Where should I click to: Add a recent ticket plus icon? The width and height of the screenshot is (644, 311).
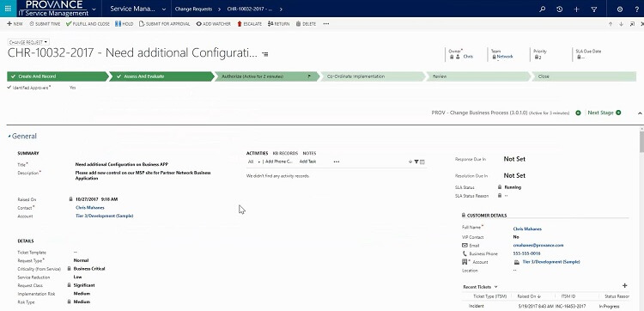tap(625, 285)
